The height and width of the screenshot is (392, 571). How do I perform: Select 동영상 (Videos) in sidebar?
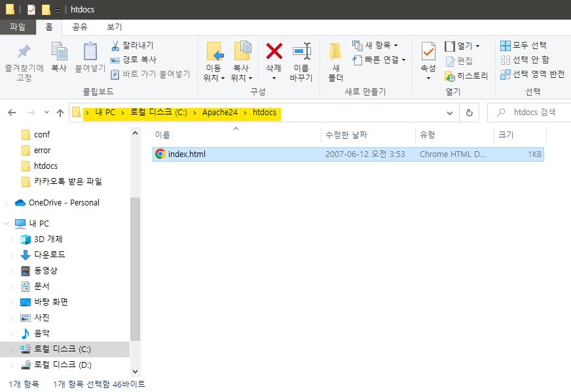(x=39, y=270)
